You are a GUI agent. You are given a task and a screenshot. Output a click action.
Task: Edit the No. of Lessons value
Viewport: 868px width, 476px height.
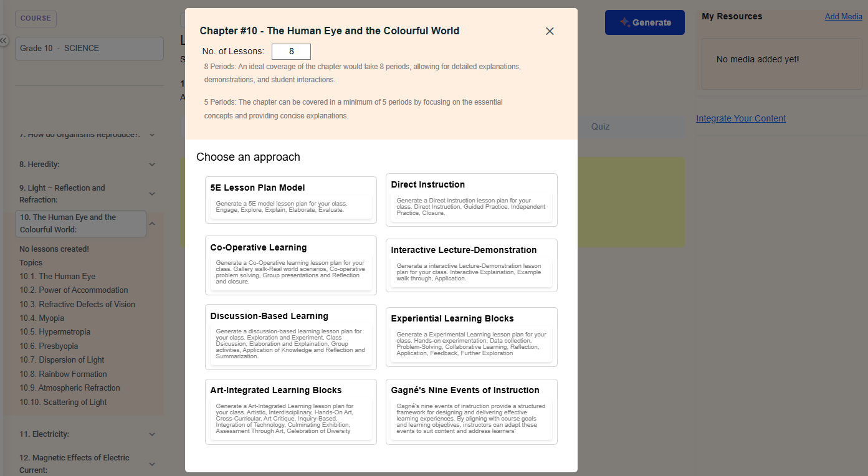[x=291, y=51]
